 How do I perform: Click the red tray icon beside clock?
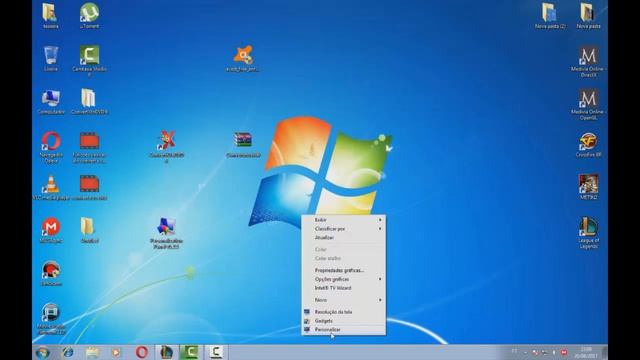tap(564, 352)
